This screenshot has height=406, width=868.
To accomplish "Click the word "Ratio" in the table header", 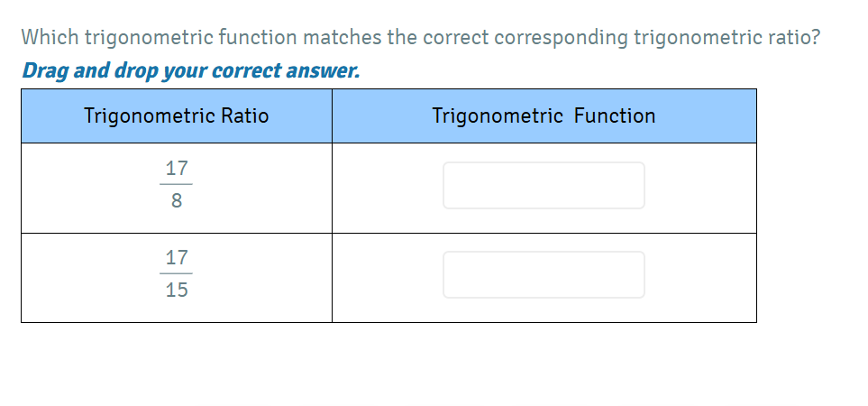I will click(x=244, y=115).
